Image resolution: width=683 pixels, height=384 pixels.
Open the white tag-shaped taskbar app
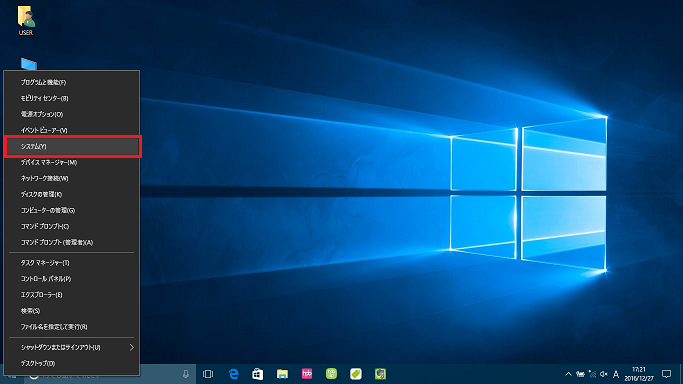coord(356,374)
